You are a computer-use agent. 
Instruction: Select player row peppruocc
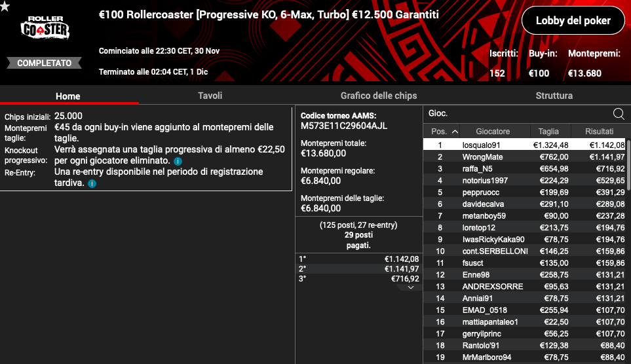click(x=524, y=192)
